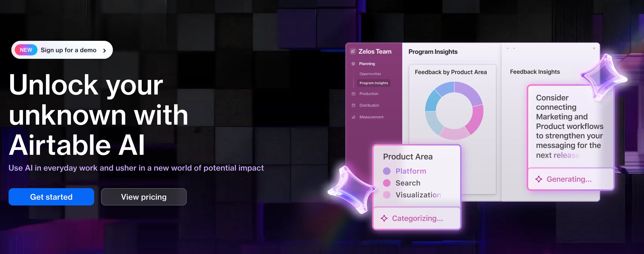Click the sparkle icon beside Generating
Screen dimensions: 644x254
539,179
